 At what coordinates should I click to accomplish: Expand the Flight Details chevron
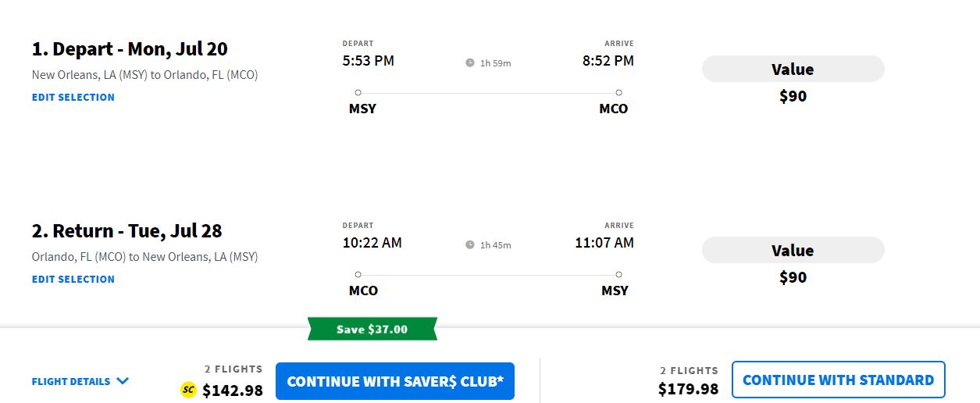[x=123, y=381]
